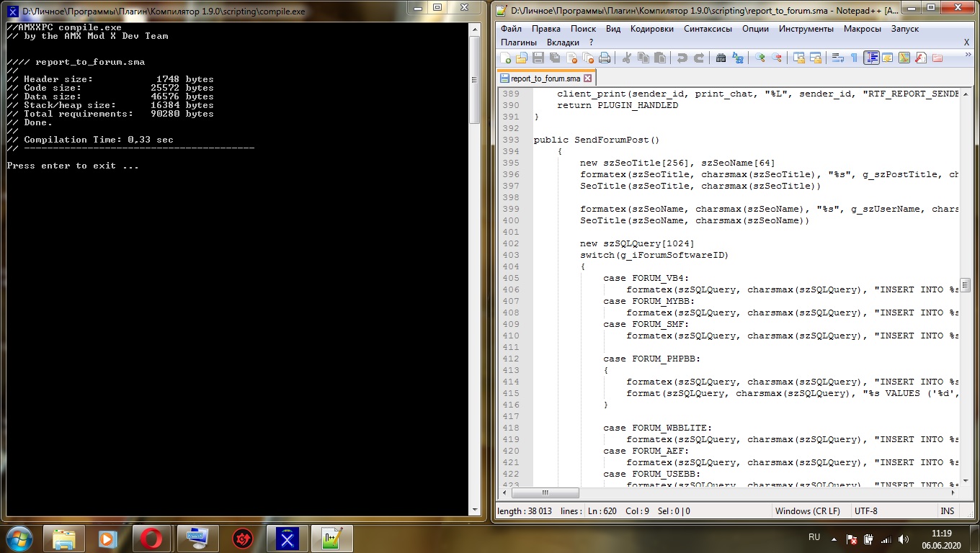Click the Notepad++ vertical scrollbar thumb
Screen dimensions: 980x553
point(965,285)
